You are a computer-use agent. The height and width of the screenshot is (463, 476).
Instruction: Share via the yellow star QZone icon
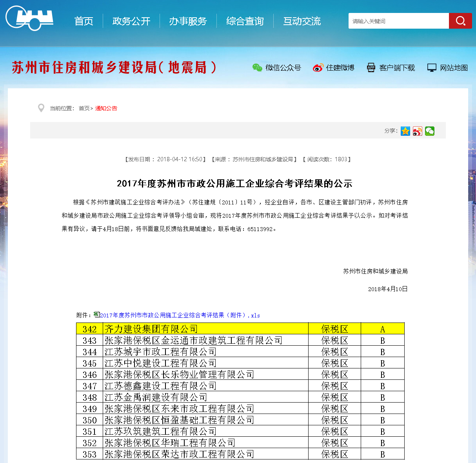click(405, 131)
